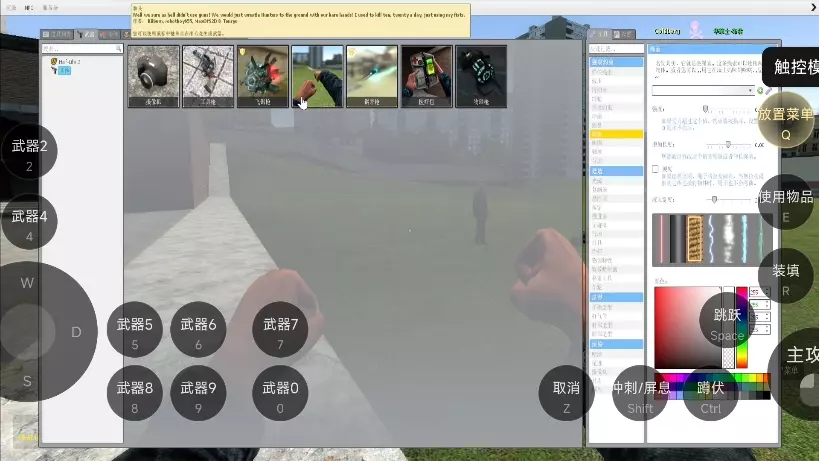Screen dimensions: 819x461
Task: Select the manhack gun weapon thumbnail
Action: (263, 76)
